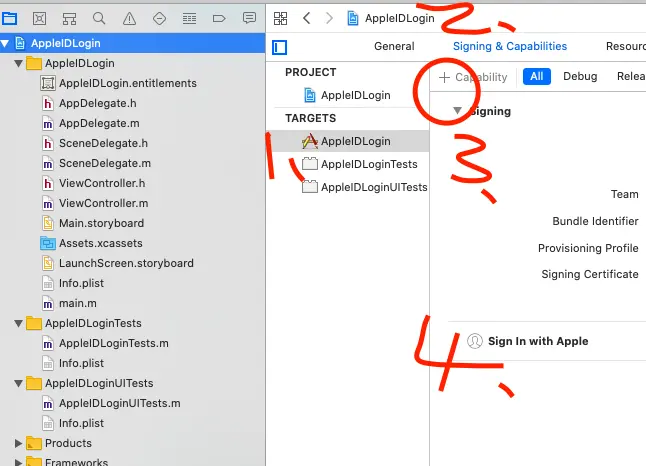Collapse the AppleIDLogin group folder
Viewport: 646px width, 466px height.
click(x=19, y=63)
